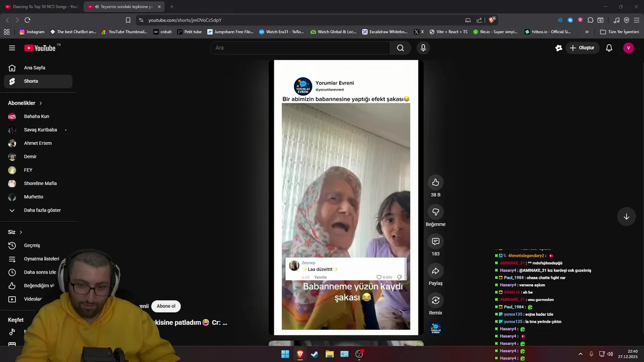Open the account avatar menu
Viewport: 644px width, 362px height.
pos(628,48)
